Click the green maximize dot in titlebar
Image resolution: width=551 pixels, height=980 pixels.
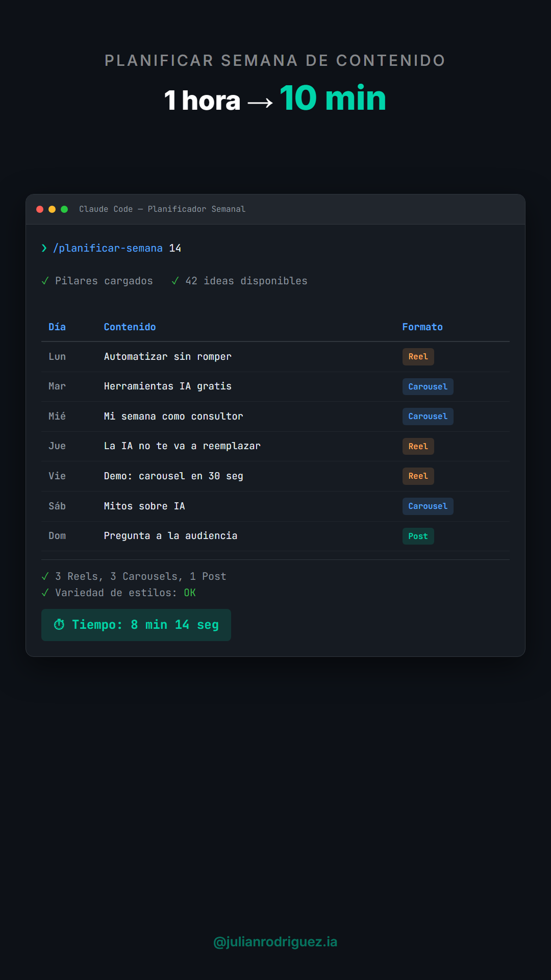click(x=64, y=209)
